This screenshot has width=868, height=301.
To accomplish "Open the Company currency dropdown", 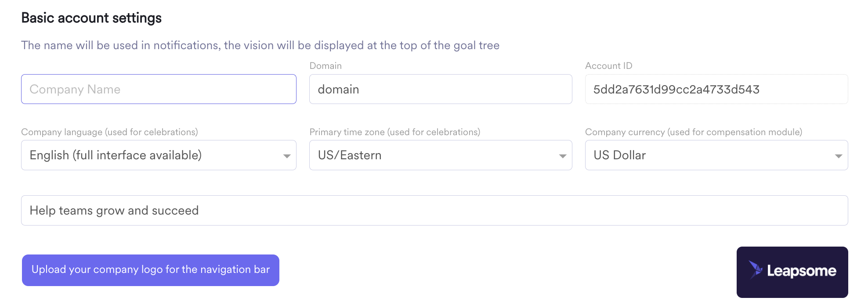I will click(716, 155).
